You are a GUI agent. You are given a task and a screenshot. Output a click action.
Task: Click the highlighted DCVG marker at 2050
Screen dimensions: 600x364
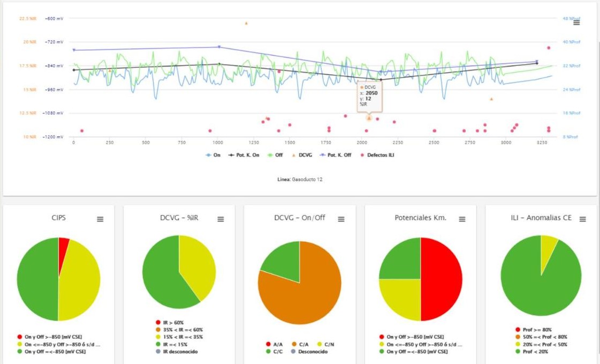tap(369, 118)
